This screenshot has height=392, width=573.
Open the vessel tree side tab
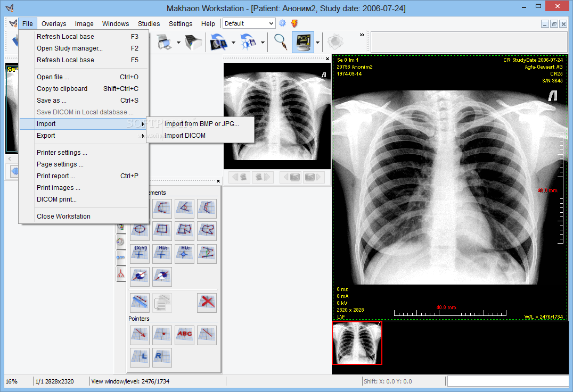(x=120, y=274)
